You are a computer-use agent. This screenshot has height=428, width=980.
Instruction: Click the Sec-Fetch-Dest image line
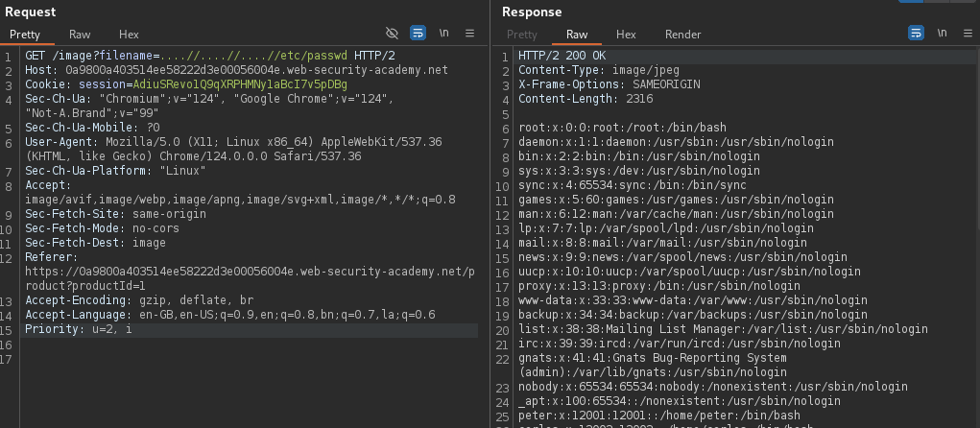[x=96, y=243]
